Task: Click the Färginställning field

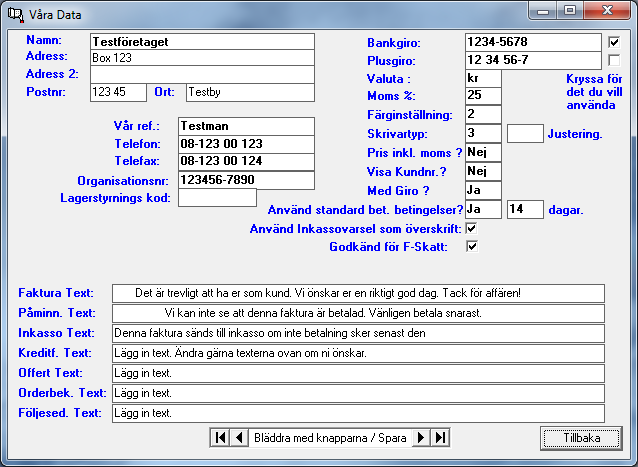Action: [483, 114]
